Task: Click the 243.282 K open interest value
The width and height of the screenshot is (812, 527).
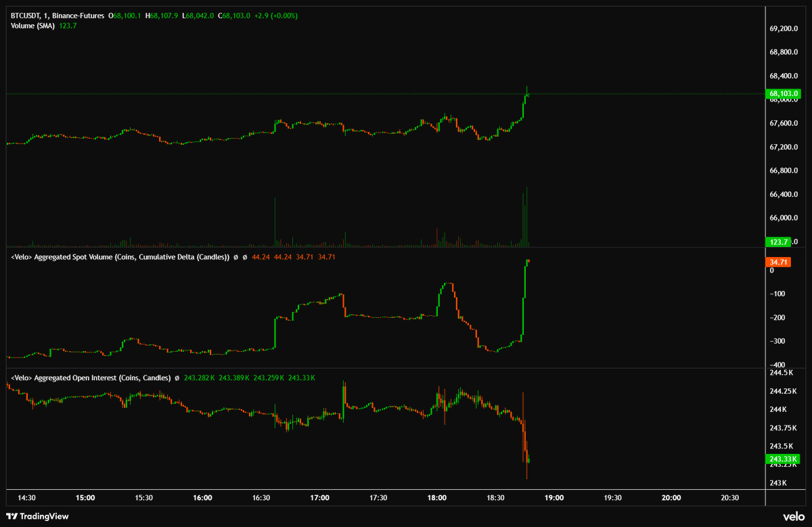Action: (x=199, y=378)
